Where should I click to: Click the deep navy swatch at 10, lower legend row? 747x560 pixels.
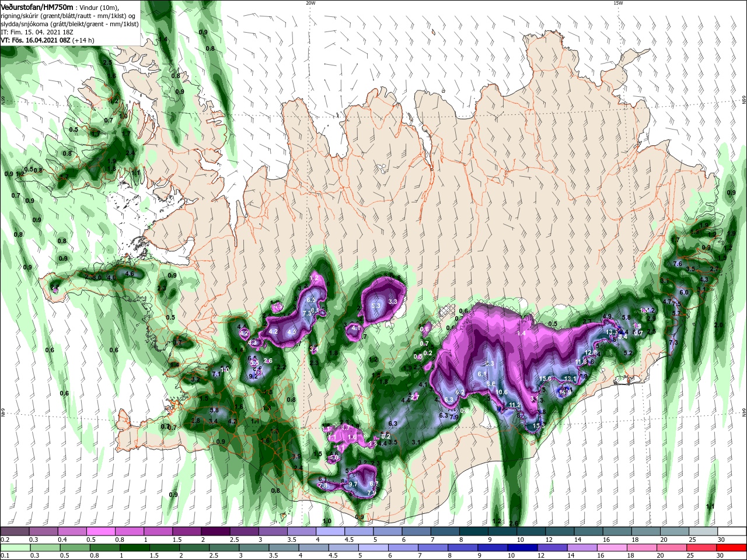pos(522,548)
